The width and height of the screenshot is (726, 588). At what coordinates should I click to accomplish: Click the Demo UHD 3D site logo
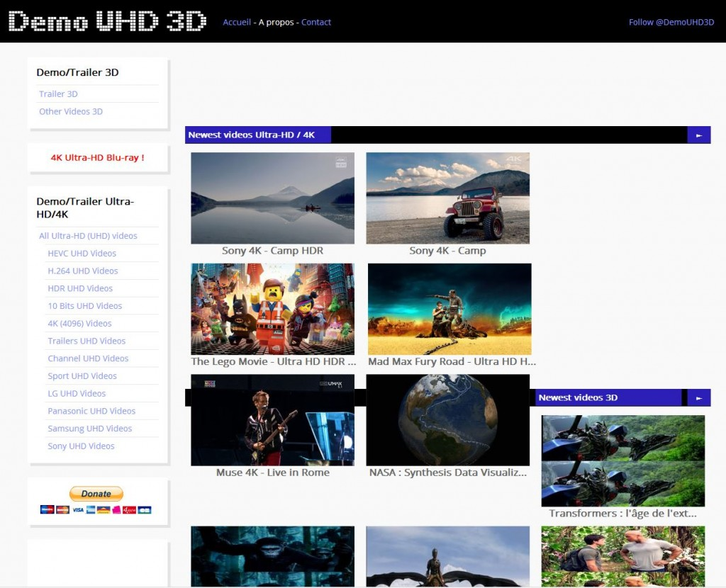point(107,21)
